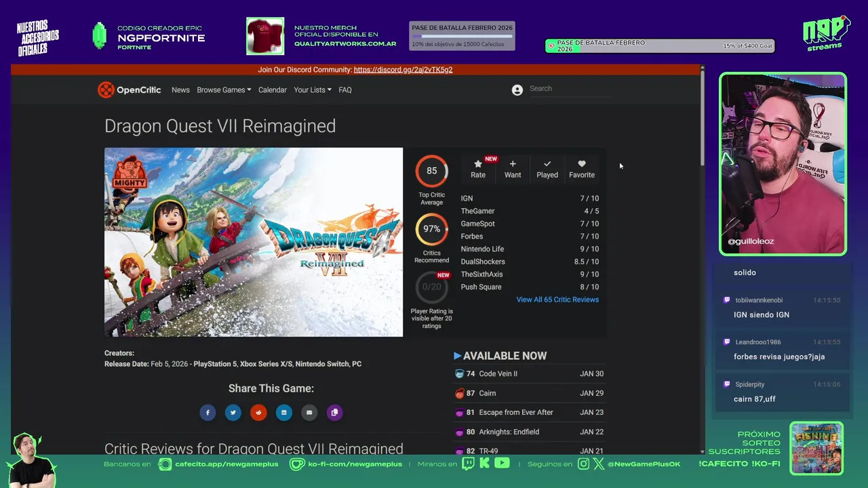Image resolution: width=868 pixels, height=488 pixels.
Task: Open Arknights: Endfield game entry
Action: click(529, 432)
